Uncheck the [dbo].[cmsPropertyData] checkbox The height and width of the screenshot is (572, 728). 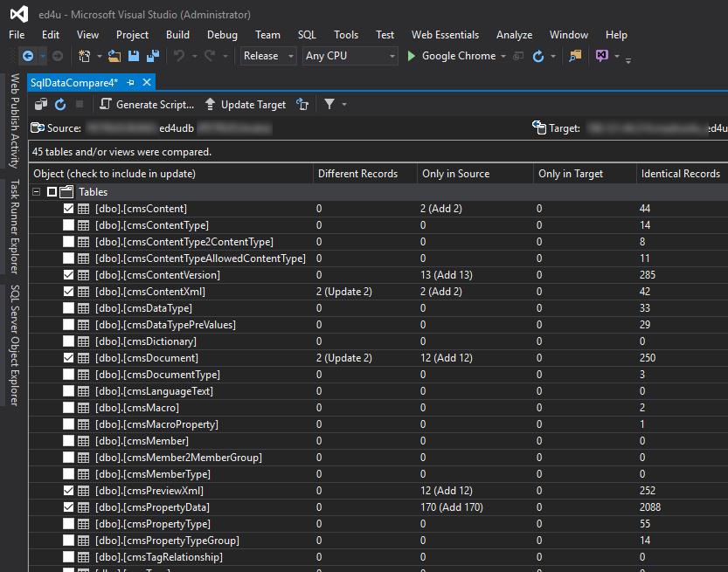pyautogui.click(x=69, y=507)
